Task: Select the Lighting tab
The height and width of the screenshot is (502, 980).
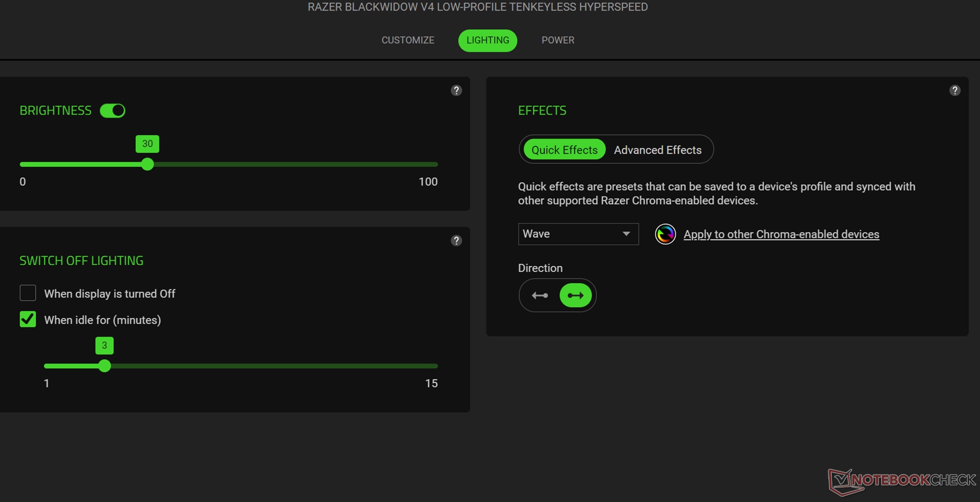Action: click(x=487, y=40)
